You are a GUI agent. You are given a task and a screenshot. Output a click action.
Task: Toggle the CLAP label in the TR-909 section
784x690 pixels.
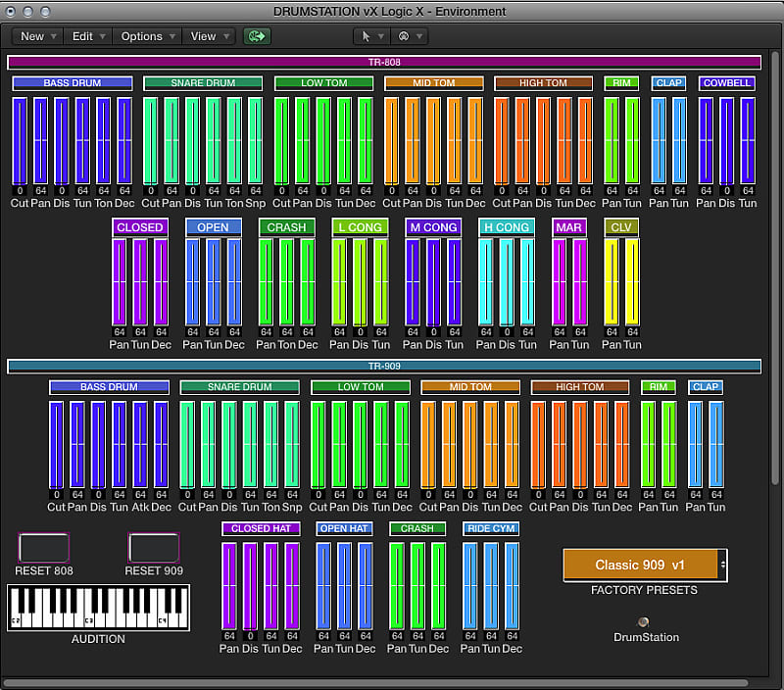[705, 387]
